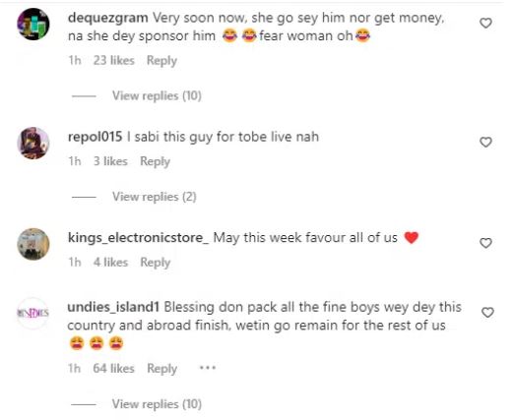Tap the heart beside repol015's comment
514x420 pixels.
coord(485,142)
